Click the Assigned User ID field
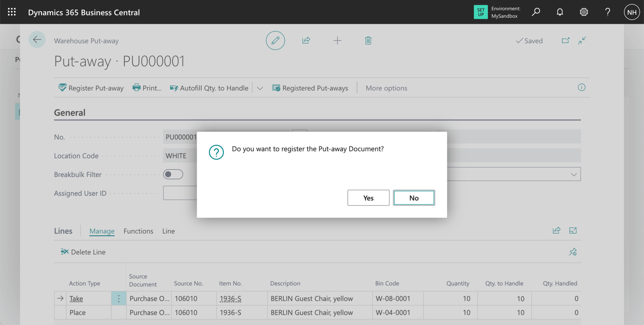Image resolution: width=644 pixels, height=325 pixels. pos(180,193)
